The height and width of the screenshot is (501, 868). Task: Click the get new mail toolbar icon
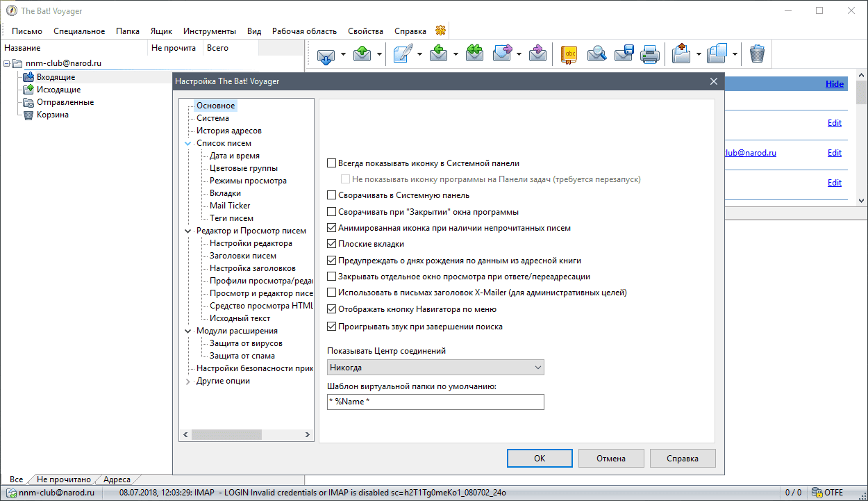326,54
